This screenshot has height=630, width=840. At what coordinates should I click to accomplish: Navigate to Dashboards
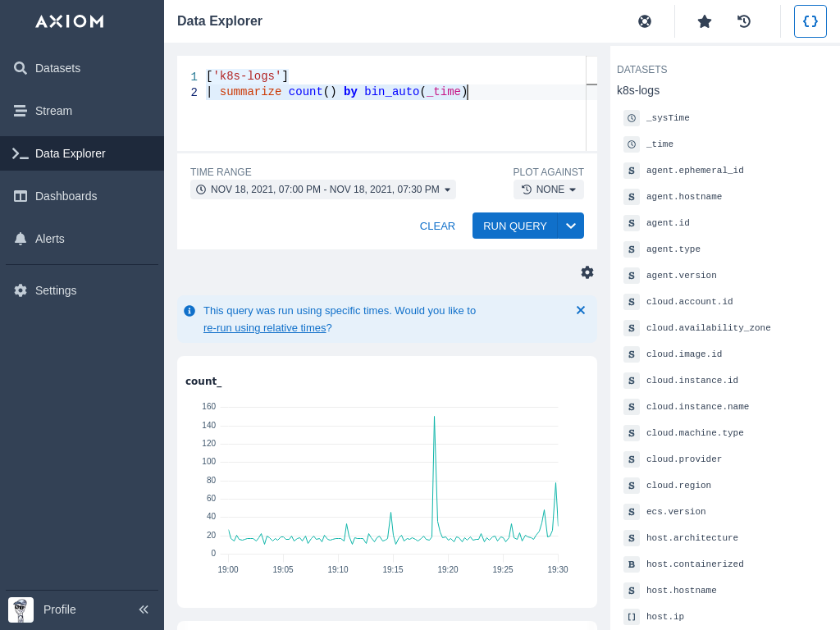tap(66, 196)
